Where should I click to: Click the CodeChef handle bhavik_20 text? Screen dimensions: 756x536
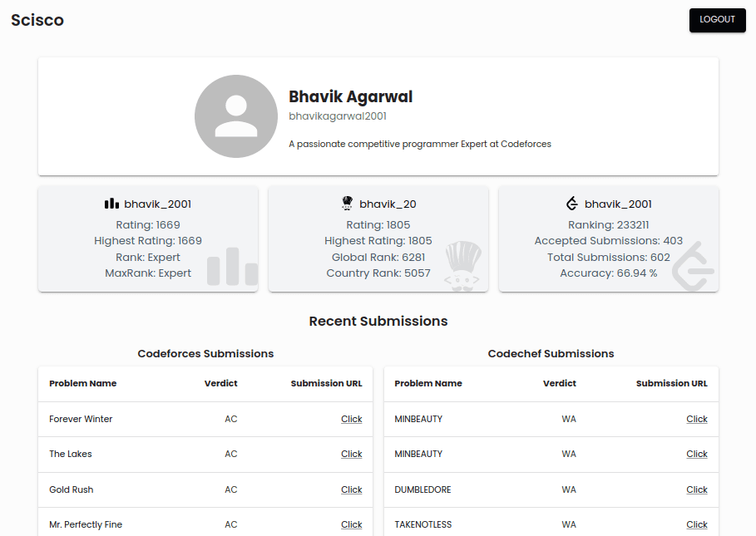388,204
